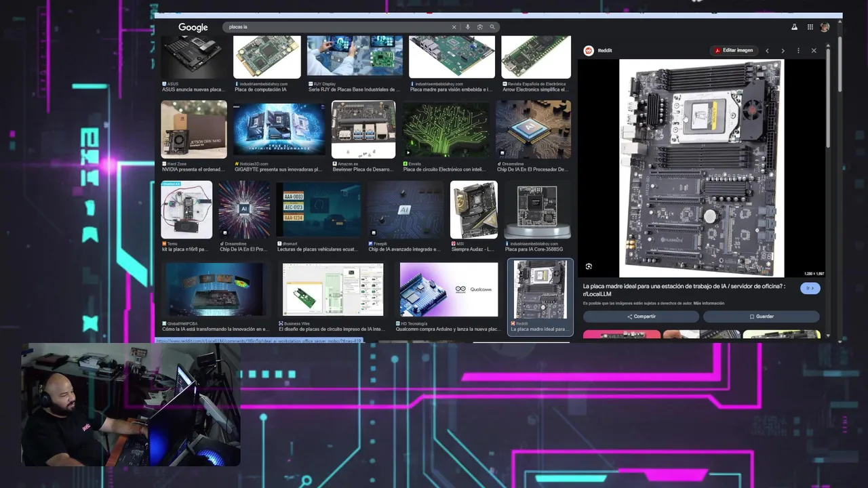Click the Lens search icon on preview image
The image size is (868, 488).
point(589,266)
